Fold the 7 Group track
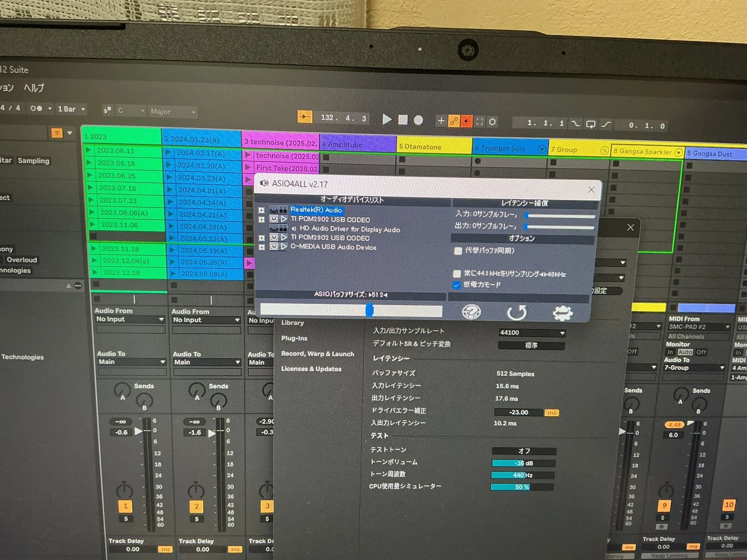 [604, 150]
